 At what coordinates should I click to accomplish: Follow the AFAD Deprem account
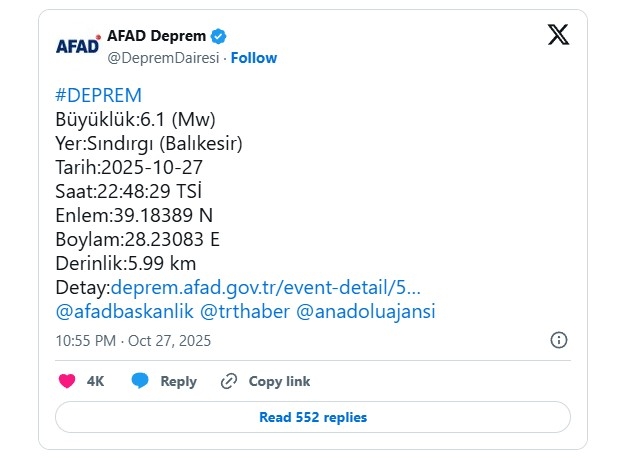254,58
